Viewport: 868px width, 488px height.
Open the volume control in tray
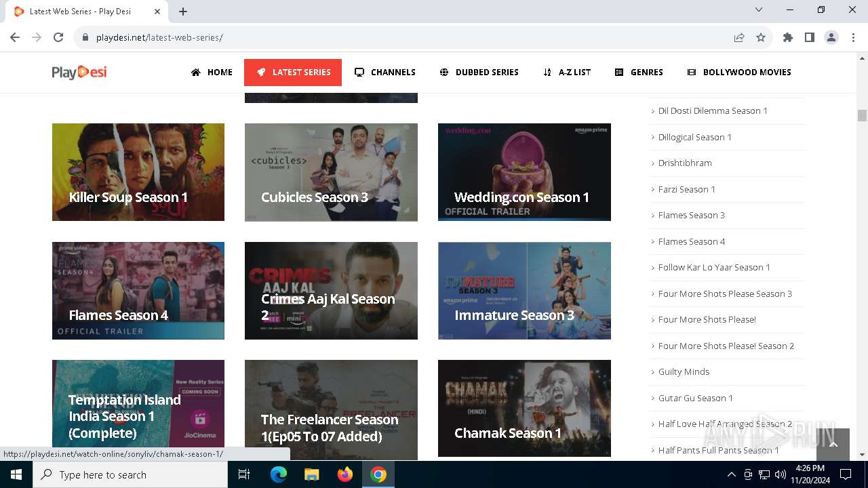click(x=781, y=474)
